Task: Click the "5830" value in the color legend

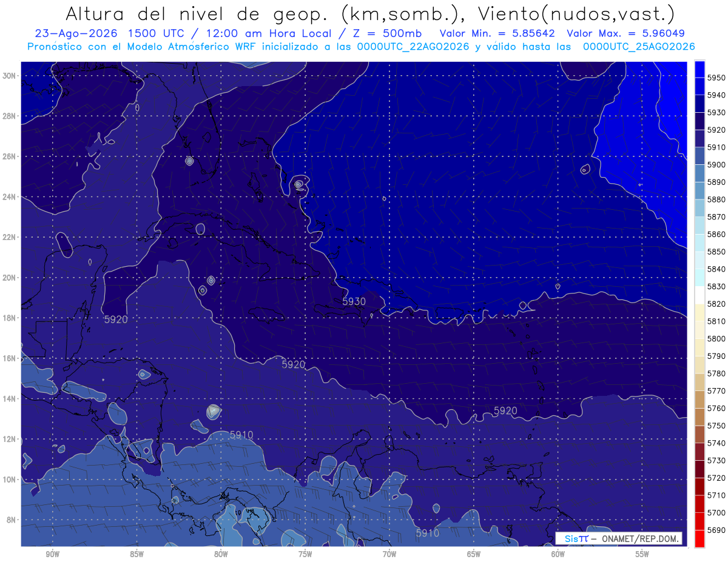Action: tap(716, 286)
